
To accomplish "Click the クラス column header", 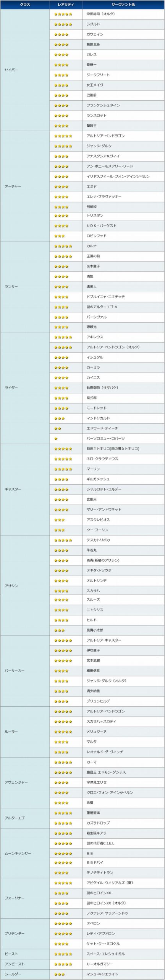I will (x=25, y=4).
